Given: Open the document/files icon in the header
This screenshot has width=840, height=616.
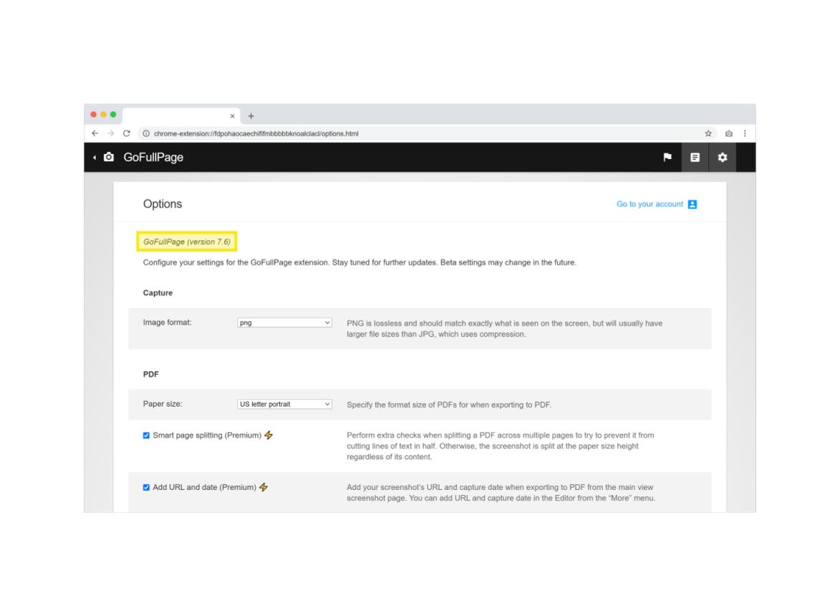Looking at the screenshot, I should coord(694,158).
